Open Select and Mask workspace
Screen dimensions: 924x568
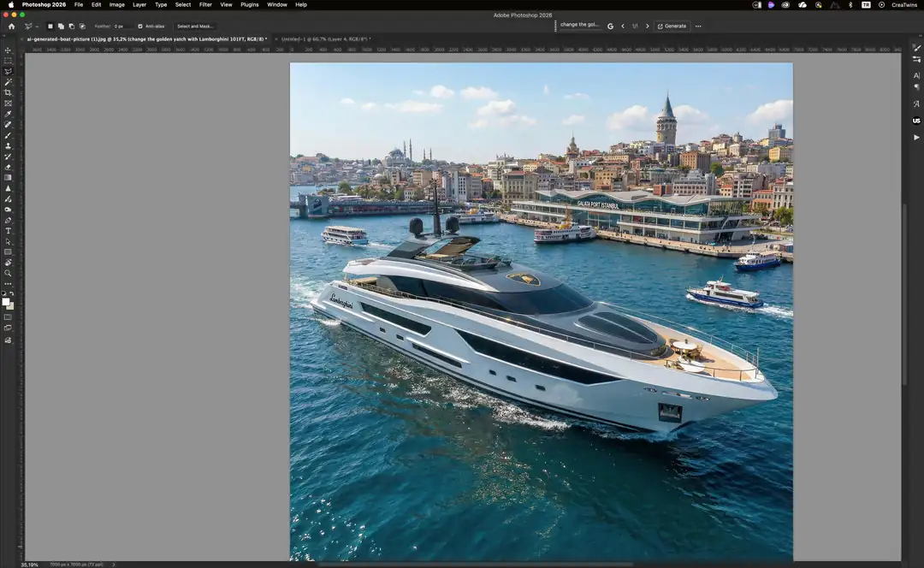(195, 27)
